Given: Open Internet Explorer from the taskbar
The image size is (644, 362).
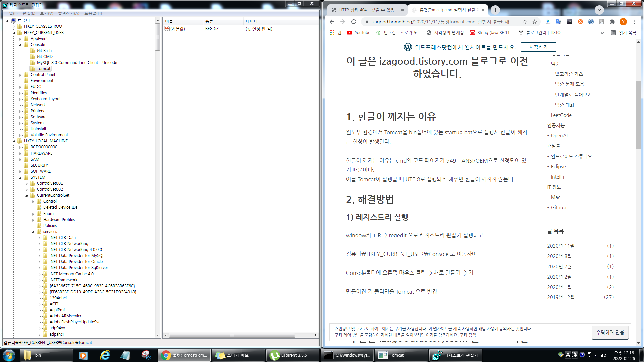Looking at the screenshot, I should pyautogui.click(x=105, y=355).
